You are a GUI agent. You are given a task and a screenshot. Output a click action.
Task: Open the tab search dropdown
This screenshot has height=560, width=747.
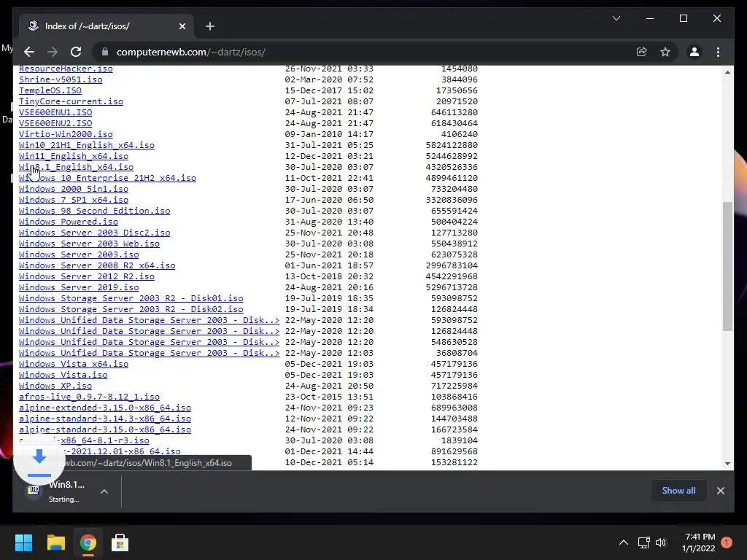[x=616, y=18]
